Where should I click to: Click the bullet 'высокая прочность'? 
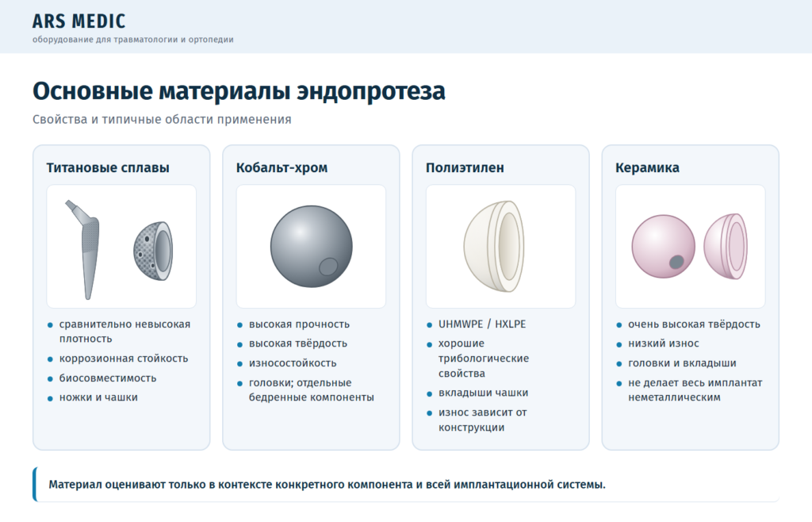tap(299, 324)
